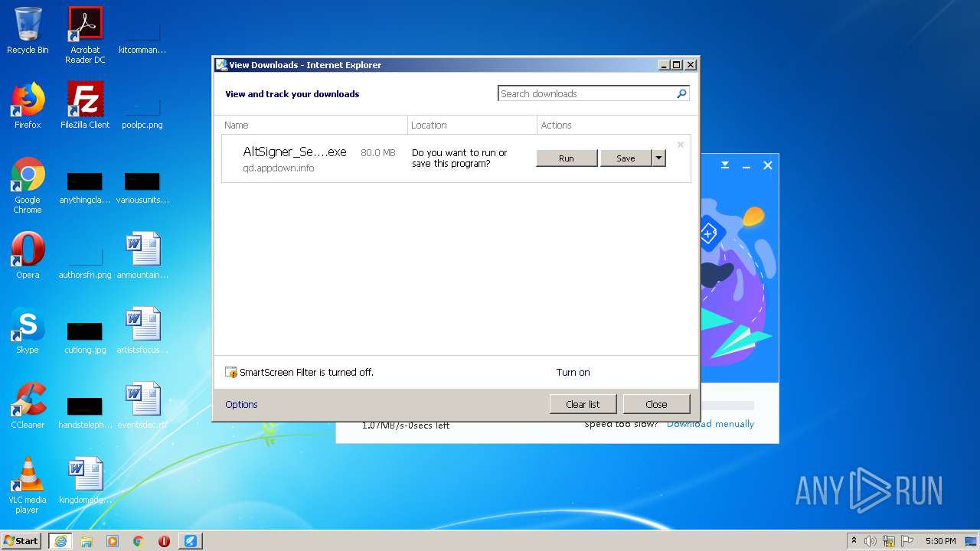Select eventsdec.rtf document
Viewport: 980px width, 551px height.
(x=142, y=406)
